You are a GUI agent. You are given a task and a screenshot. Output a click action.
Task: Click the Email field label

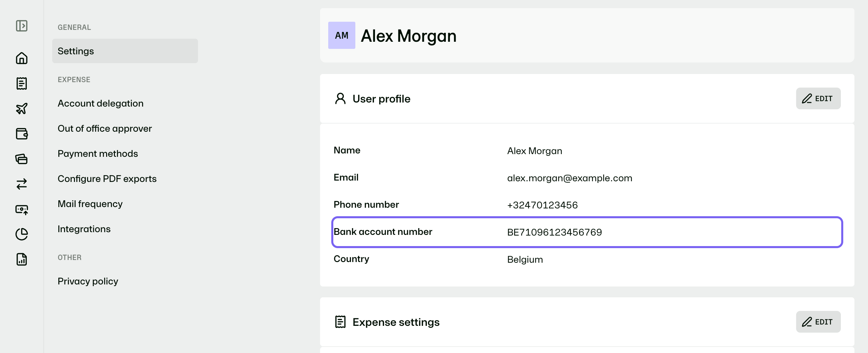(x=346, y=177)
